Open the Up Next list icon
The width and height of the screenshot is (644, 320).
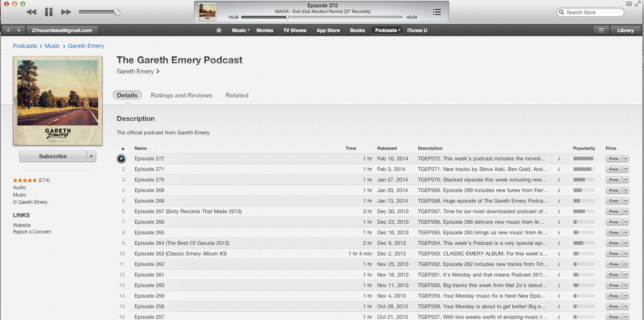point(437,12)
